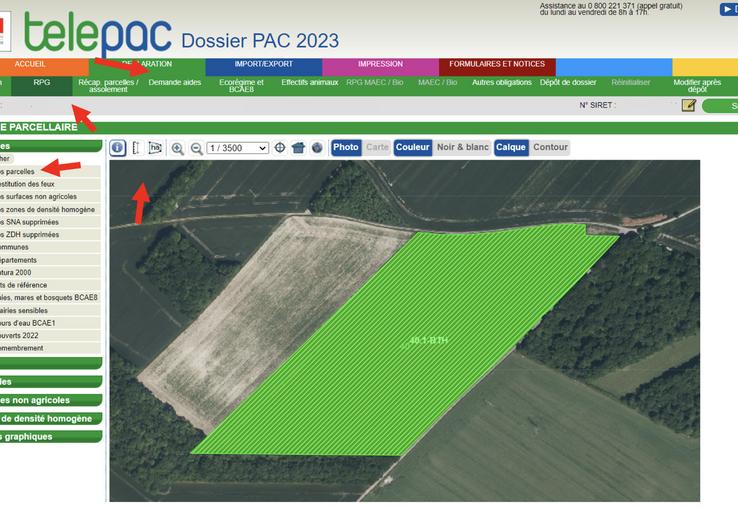Image resolution: width=738 pixels, height=507 pixels.
Task: Select 'parcelles' layer in the left list
Action: click(20, 172)
